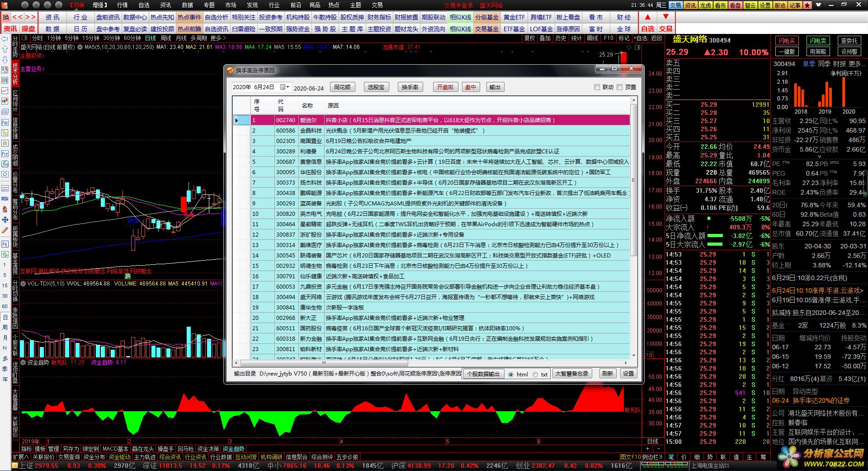Click the diamond marker icon at chart top right
Screen dimensions: 868x471
629,47
